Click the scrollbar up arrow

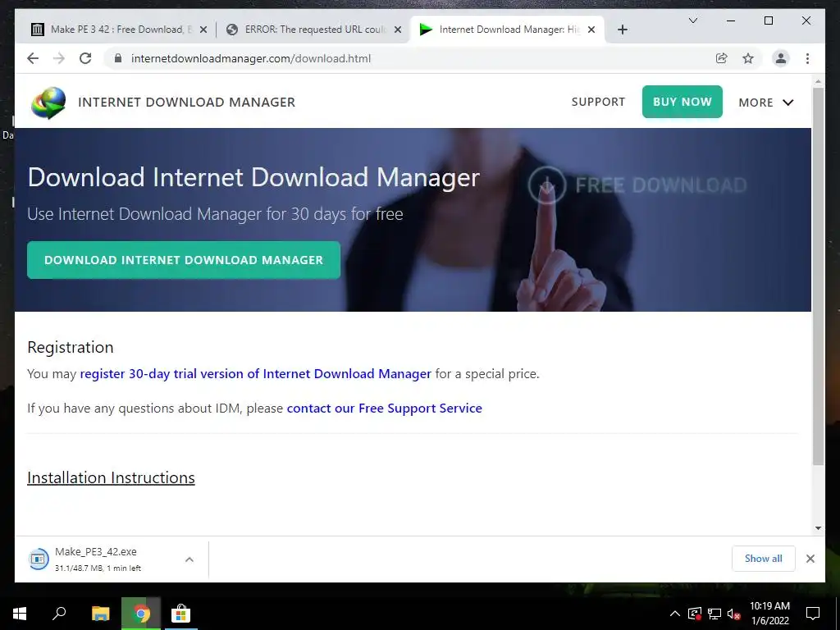pyautogui.click(x=818, y=81)
